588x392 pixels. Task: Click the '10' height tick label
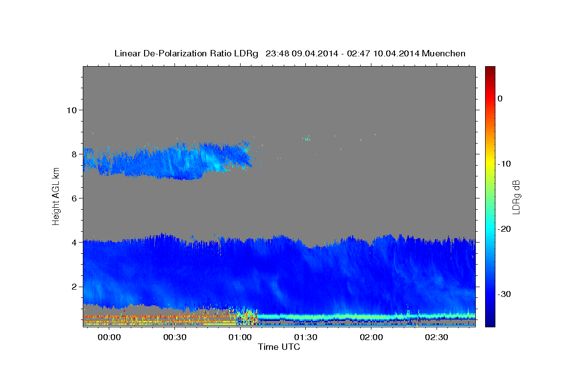coord(71,110)
